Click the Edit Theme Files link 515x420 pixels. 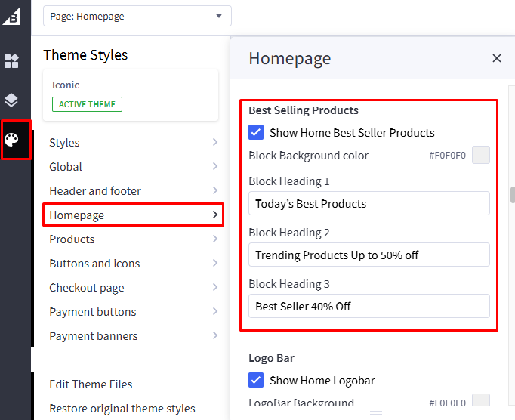click(x=91, y=384)
